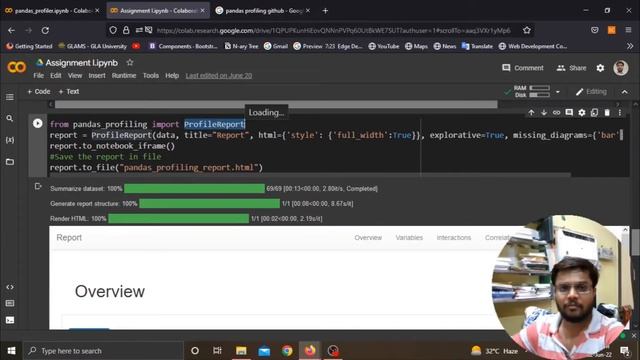Move the cell up with the arrow
This screenshot has width=640, height=360.
[531, 113]
